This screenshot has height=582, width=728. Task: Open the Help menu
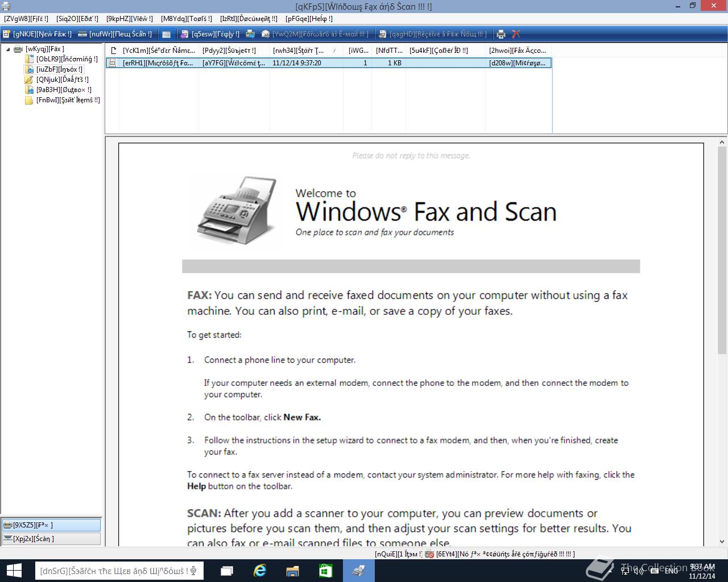[x=309, y=19]
